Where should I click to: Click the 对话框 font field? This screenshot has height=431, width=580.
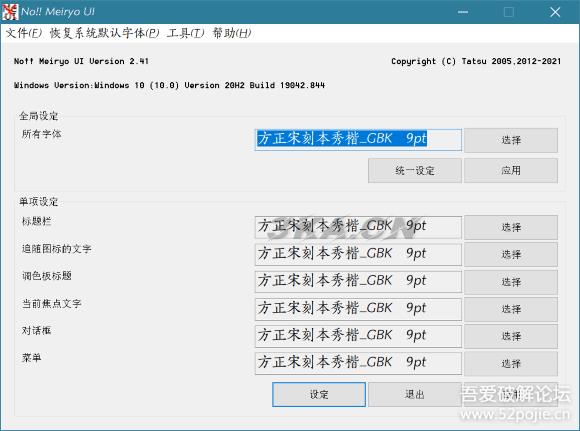click(358, 336)
